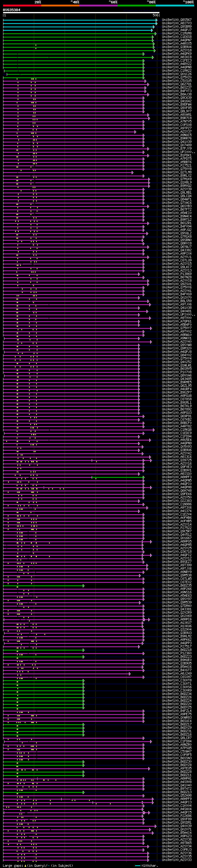Open the last hit UniRef100_A2SY33
This screenshot has height=868, width=197.
[x=176, y=860]
